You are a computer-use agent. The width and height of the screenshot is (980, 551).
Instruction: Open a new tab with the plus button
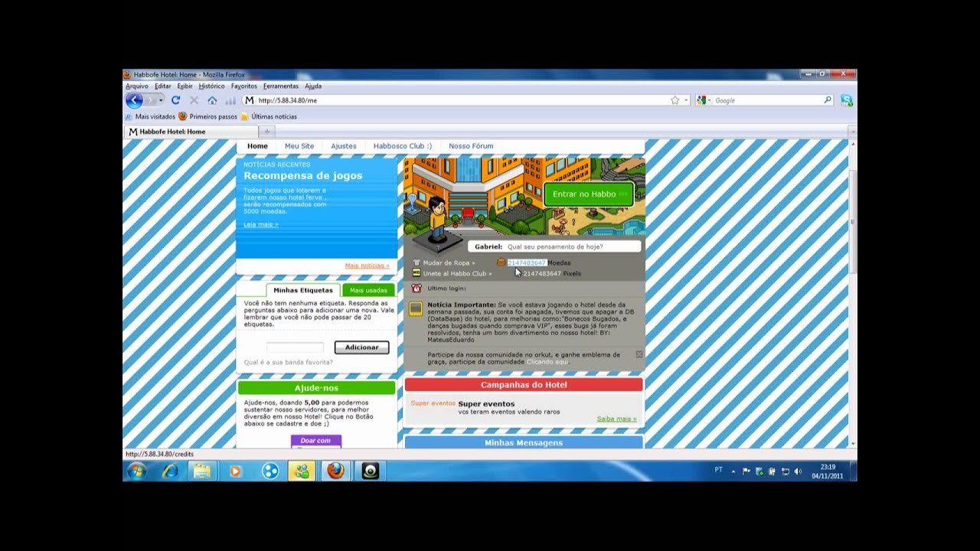pos(267,132)
